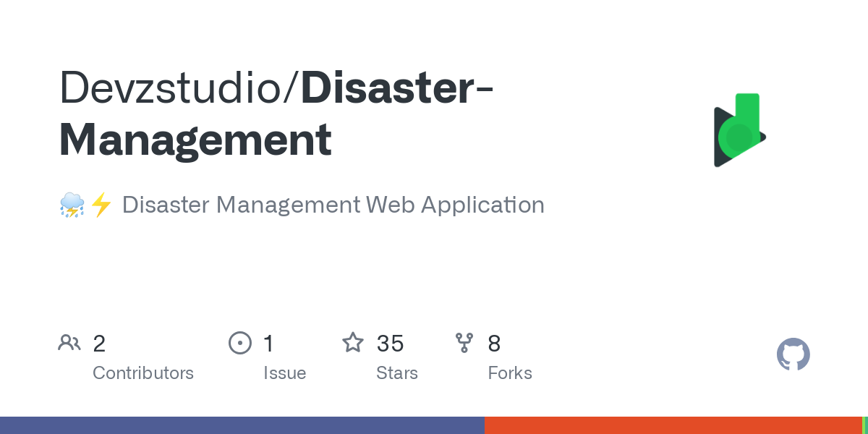Expand the Forks count of 8
Image resolution: width=868 pixels, height=434 pixels.
(x=510, y=373)
